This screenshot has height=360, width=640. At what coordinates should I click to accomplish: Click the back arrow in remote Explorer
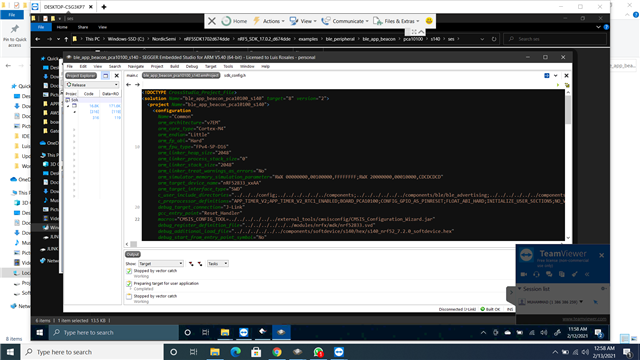tap(38, 39)
